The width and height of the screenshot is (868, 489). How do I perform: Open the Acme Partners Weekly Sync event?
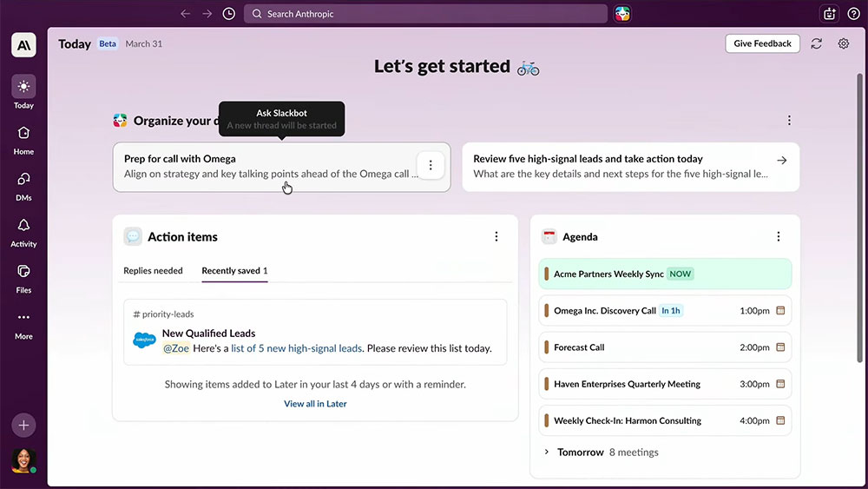tap(608, 274)
